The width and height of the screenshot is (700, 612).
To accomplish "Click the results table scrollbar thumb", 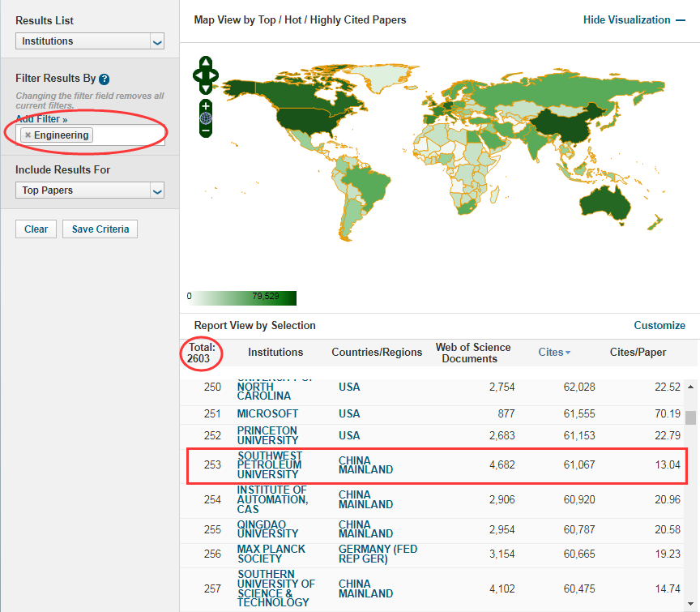I will click(x=691, y=417).
